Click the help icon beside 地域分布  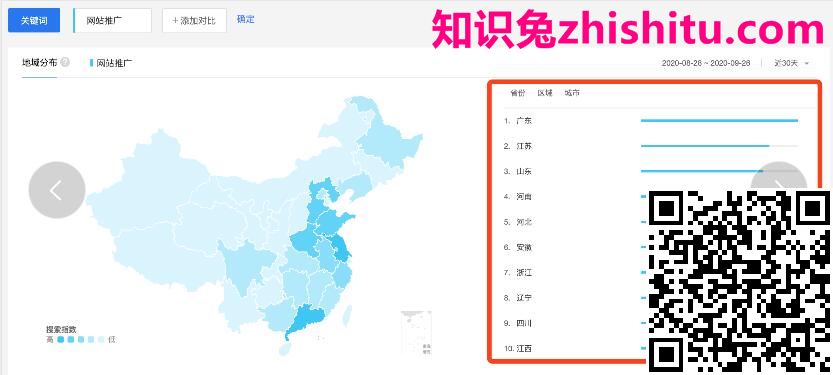[x=65, y=62]
